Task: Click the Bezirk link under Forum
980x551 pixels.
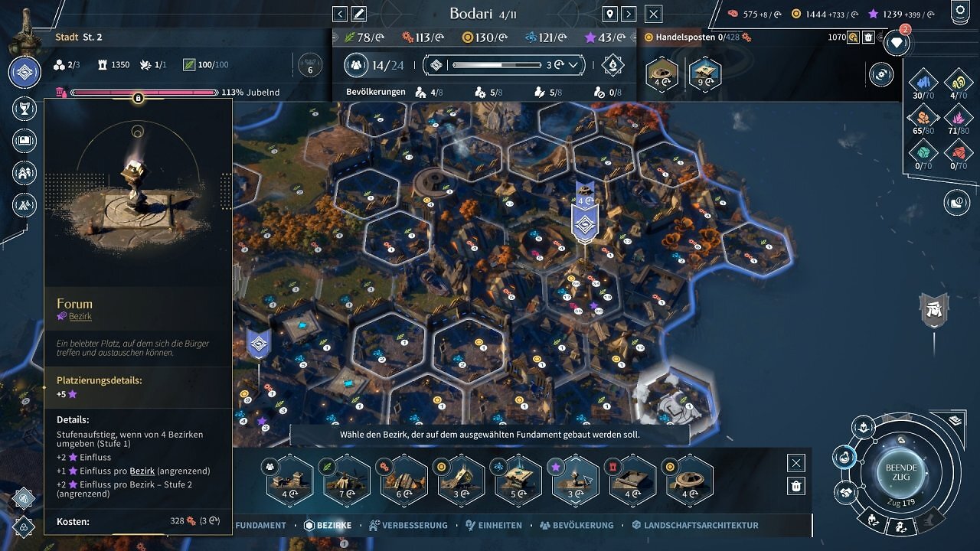Action: pos(80,316)
